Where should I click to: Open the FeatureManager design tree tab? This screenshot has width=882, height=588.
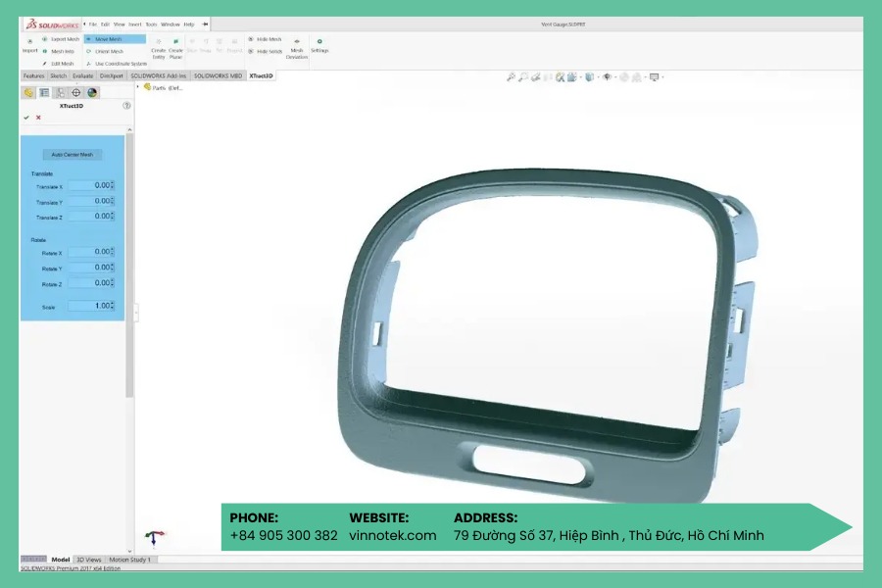point(28,93)
